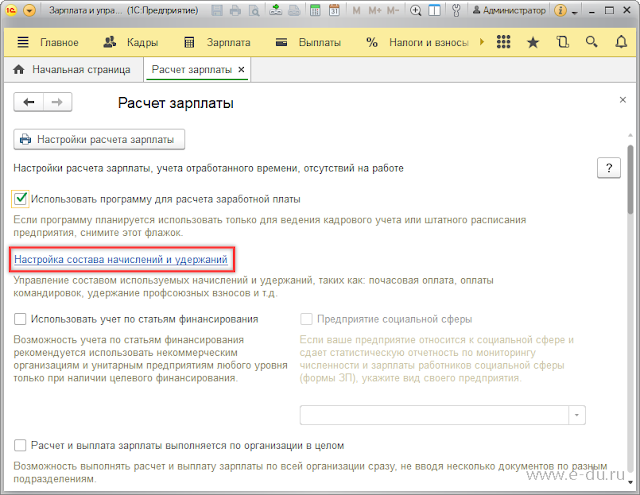This screenshot has width=640, height=495.
Task: Open Favorites star icon
Action: [x=533, y=42]
